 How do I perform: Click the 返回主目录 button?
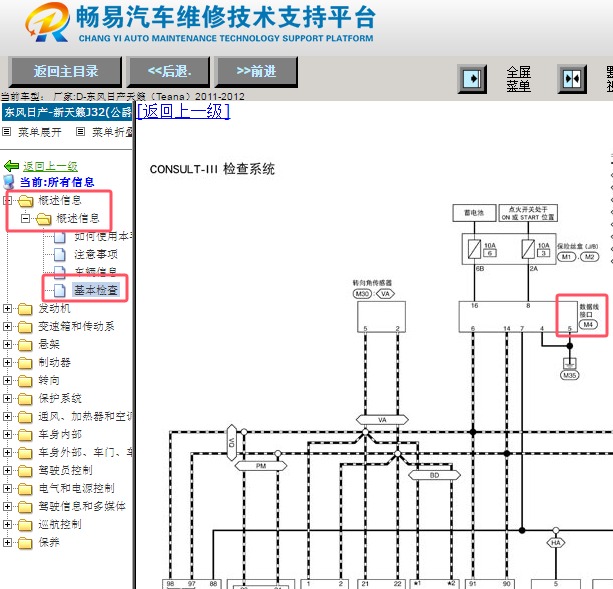point(65,72)
